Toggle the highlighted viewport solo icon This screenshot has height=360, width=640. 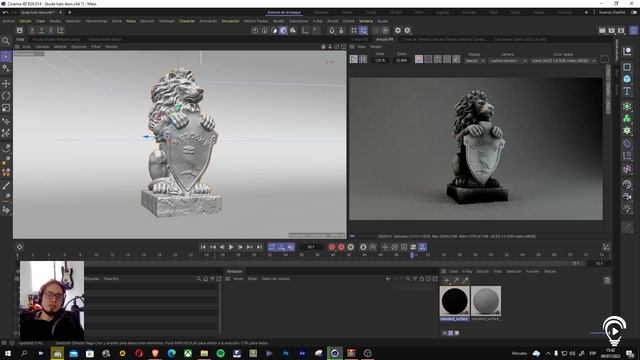tap(283, 30)
